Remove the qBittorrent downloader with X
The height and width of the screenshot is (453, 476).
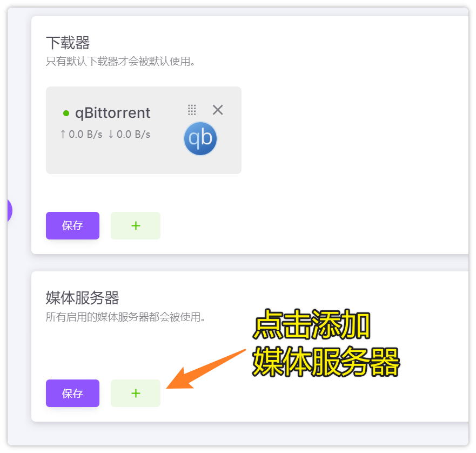[x=218, y=110]
